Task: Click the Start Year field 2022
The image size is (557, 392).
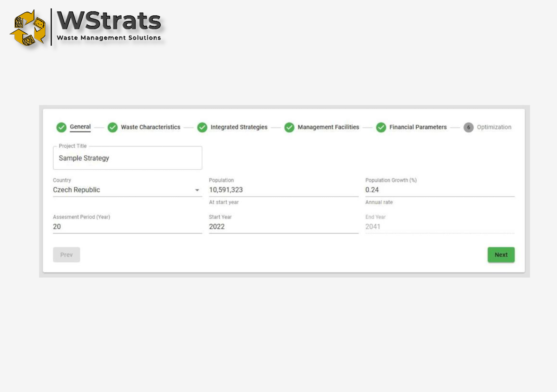Action: click(284, 227)
